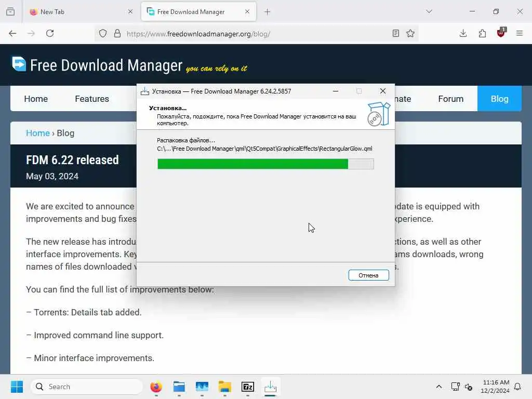This screenshot has height=399, width=532.
Task: Open the blue File Explorer window taskbar icon
Action: click(179, 387)
